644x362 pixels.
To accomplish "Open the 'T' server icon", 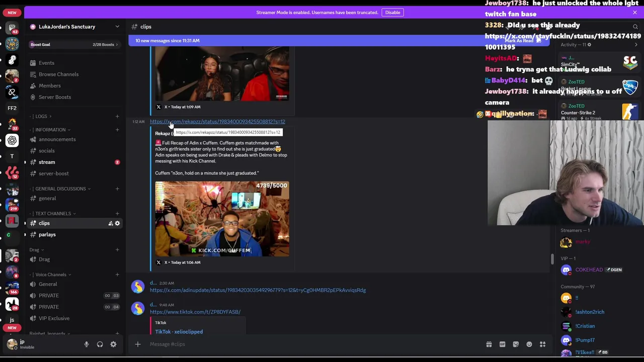I will 12,156.
